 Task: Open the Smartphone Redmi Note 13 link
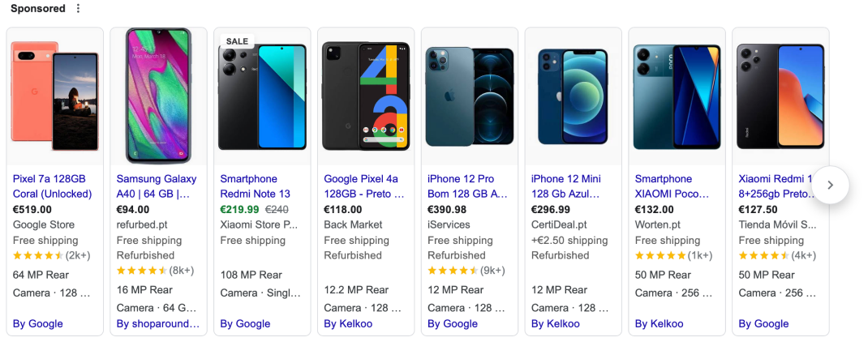[x=255, y=186]
